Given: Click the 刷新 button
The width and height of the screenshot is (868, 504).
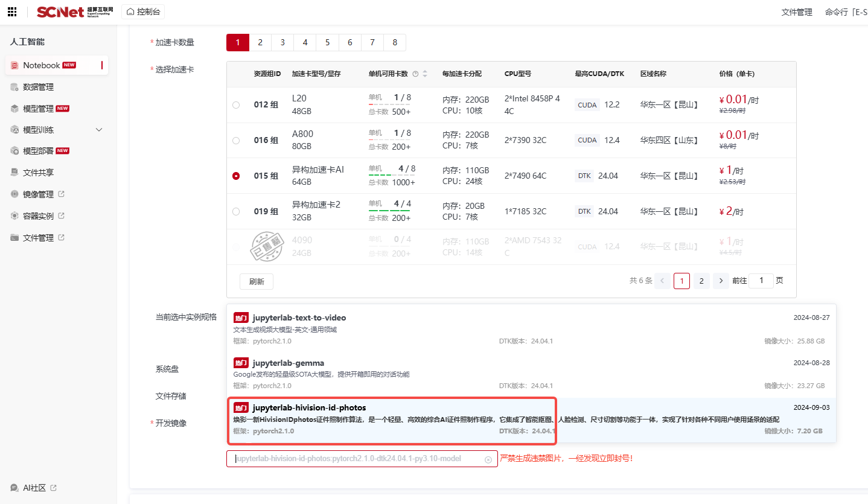Looking at the screenshot, I should pyautogui.click(x=257, y=282).
